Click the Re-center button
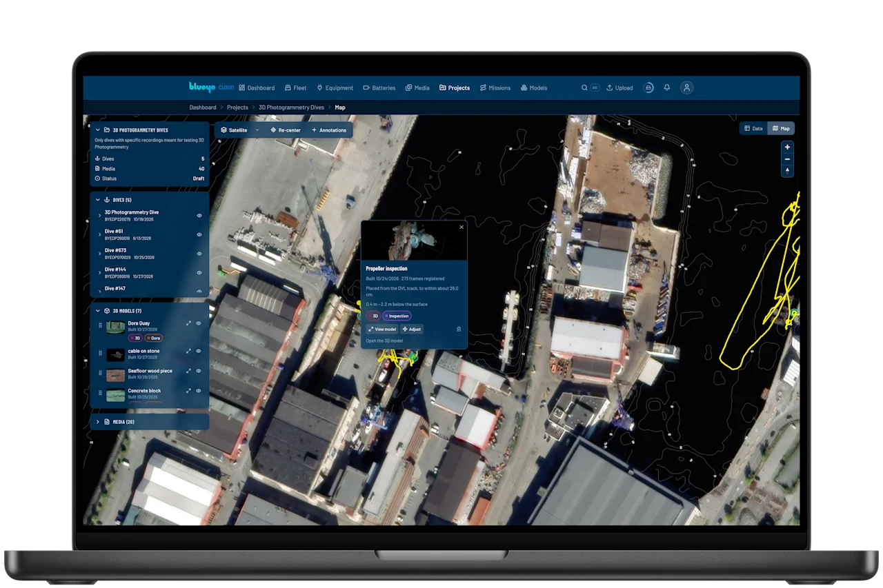883x588 pixels. tap(286, 130)
